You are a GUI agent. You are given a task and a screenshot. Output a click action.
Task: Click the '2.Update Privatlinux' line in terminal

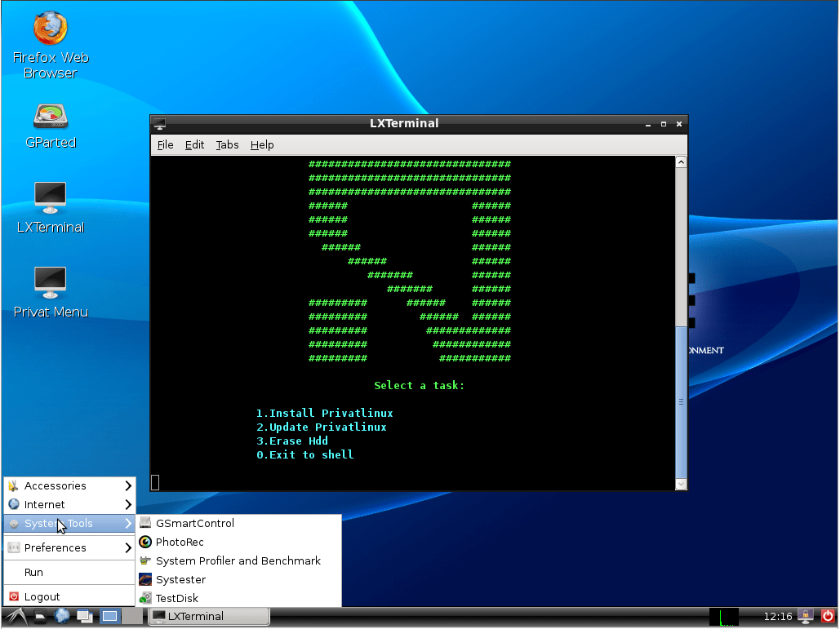pos(322,427)
